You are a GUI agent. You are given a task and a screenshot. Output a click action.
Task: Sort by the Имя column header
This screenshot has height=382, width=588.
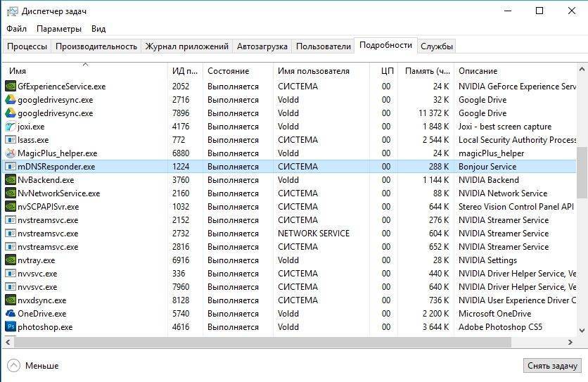[18, 71]
